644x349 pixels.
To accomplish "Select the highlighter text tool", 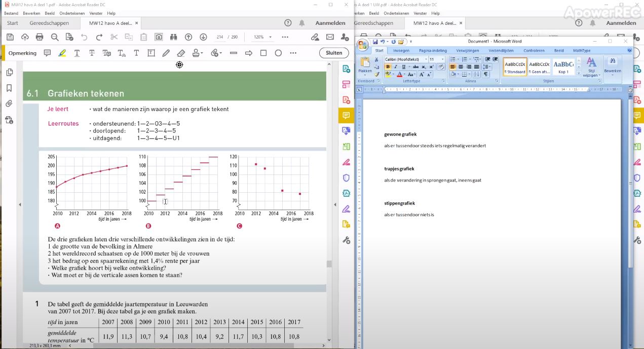I will [62, 53].
